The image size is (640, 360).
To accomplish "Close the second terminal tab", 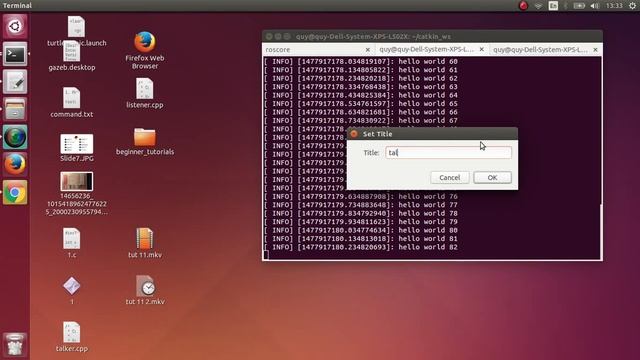I will point(482,49).
